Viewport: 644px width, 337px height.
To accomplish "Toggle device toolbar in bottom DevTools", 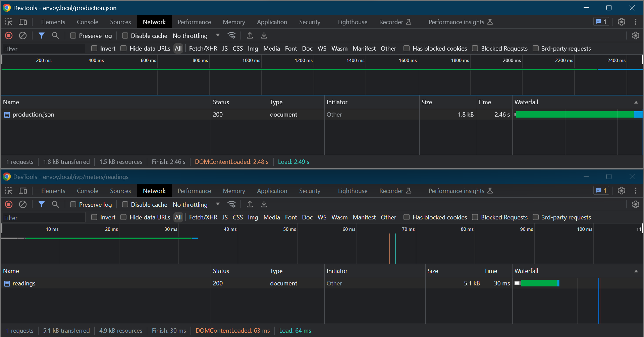I will (23, 191).
